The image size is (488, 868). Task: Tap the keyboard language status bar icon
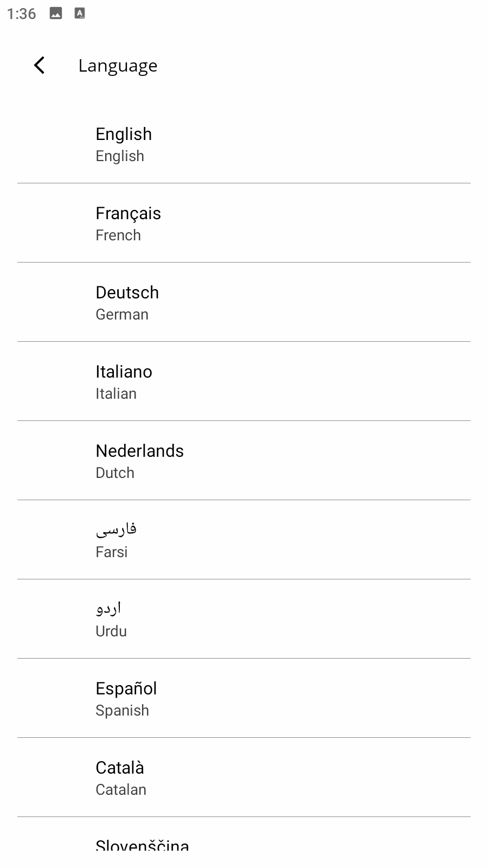[80, 13]
